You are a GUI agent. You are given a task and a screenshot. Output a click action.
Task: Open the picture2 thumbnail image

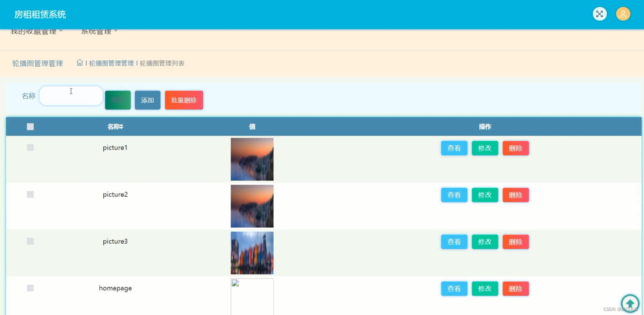tap(252, 206)
